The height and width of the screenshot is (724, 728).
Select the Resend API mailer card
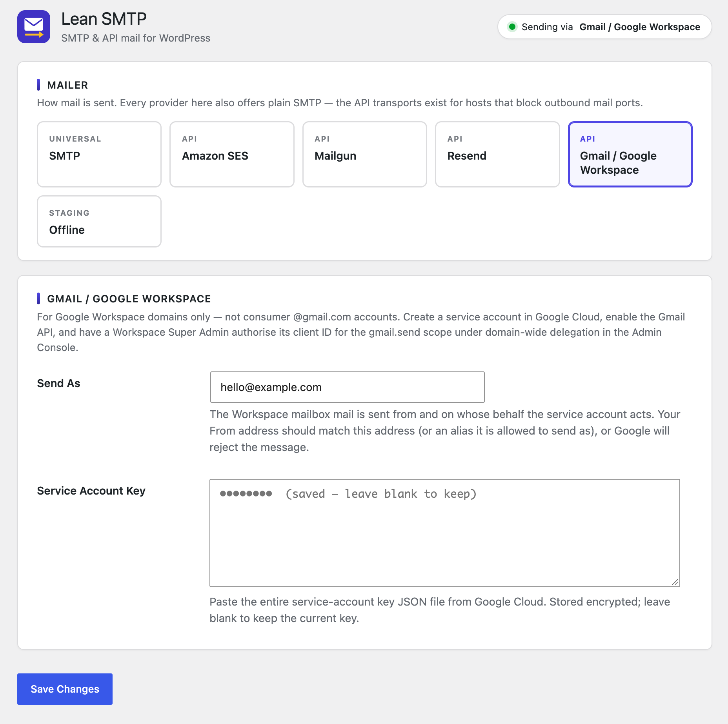pyautogui.click(x=497, y=154)
